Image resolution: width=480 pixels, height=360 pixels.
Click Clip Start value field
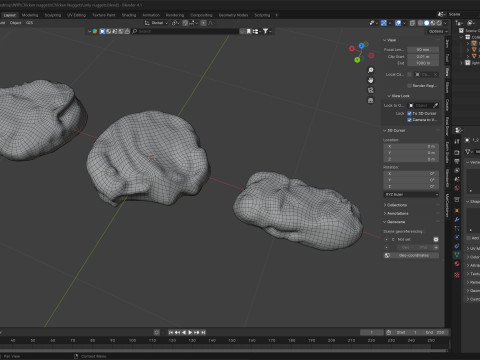pyautogui.click(x=423, y=57)
